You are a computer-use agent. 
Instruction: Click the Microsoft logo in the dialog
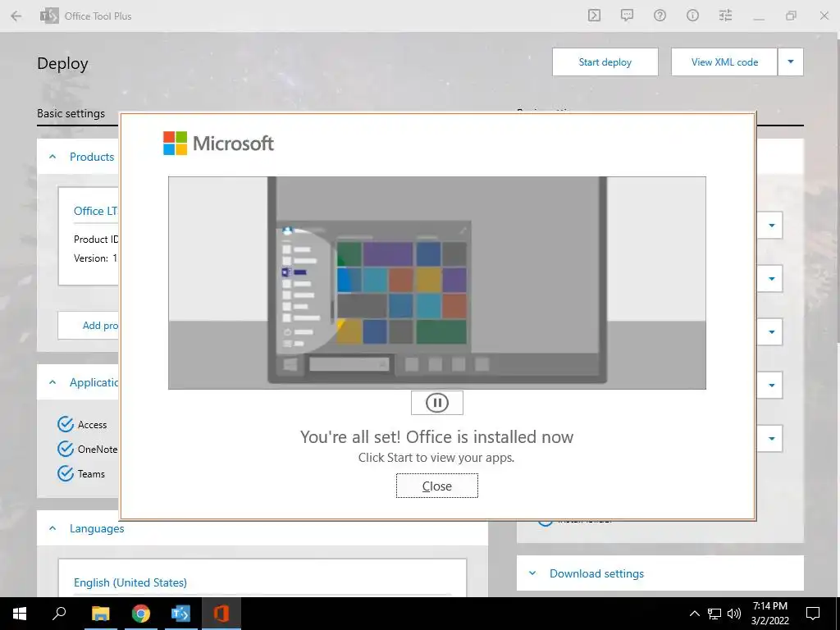pos(218,143)
